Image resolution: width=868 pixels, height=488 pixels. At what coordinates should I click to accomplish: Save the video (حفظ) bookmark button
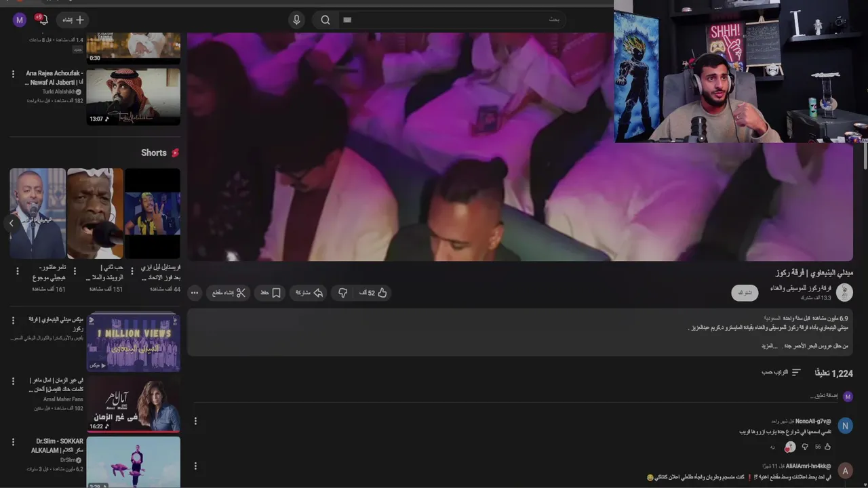(x=270, y=293)
